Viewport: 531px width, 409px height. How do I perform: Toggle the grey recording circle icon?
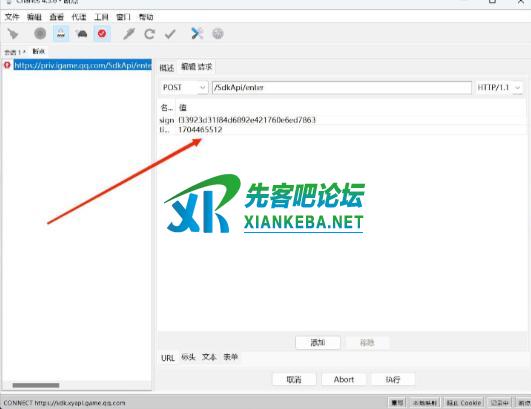tap(40, 34)
